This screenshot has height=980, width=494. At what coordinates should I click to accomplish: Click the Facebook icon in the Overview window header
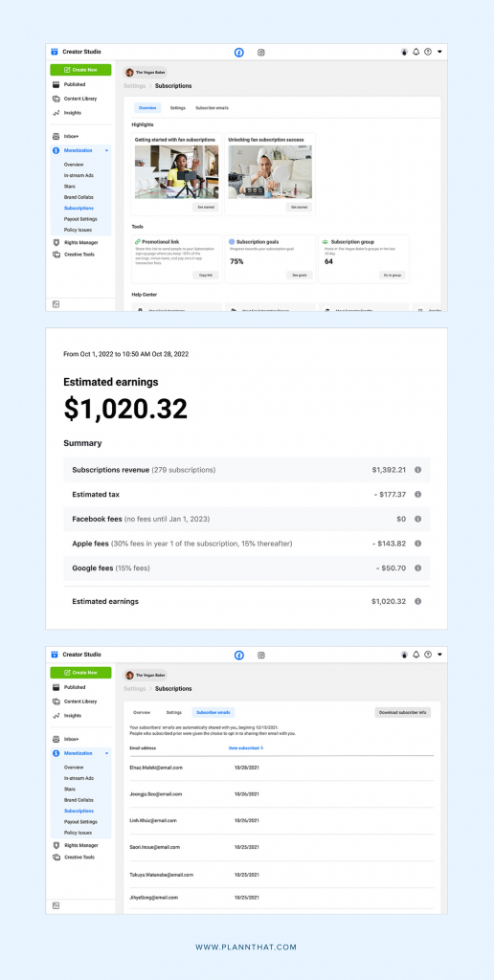[239, 53]
